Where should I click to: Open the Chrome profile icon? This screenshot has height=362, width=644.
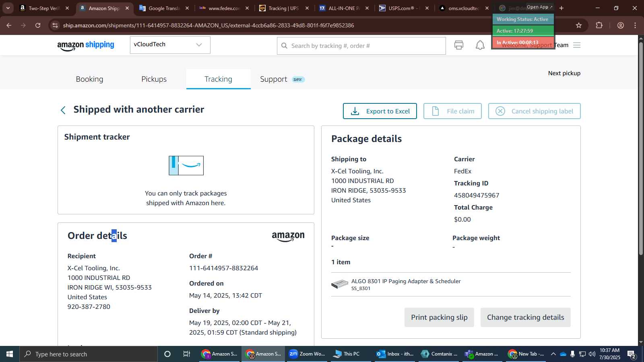621,25
